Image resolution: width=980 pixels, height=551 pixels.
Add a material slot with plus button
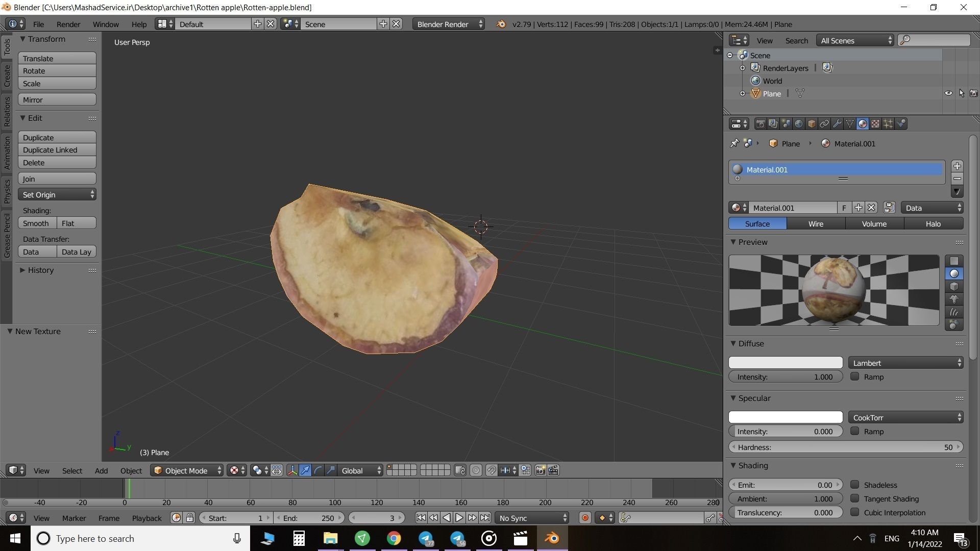click(957, 166)
